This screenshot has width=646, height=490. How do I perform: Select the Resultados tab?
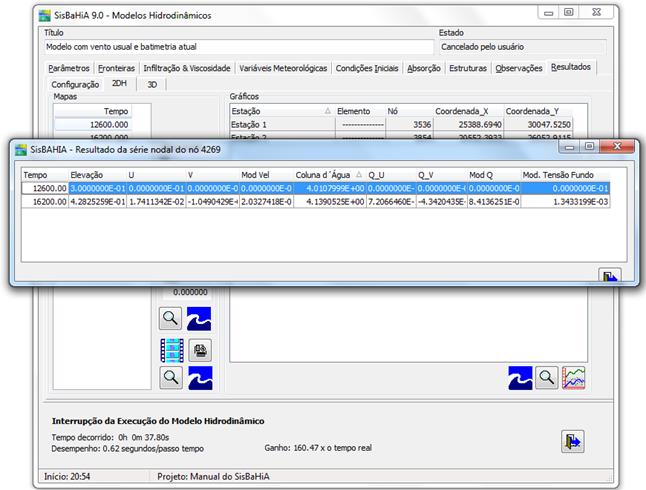click(571, 67)
